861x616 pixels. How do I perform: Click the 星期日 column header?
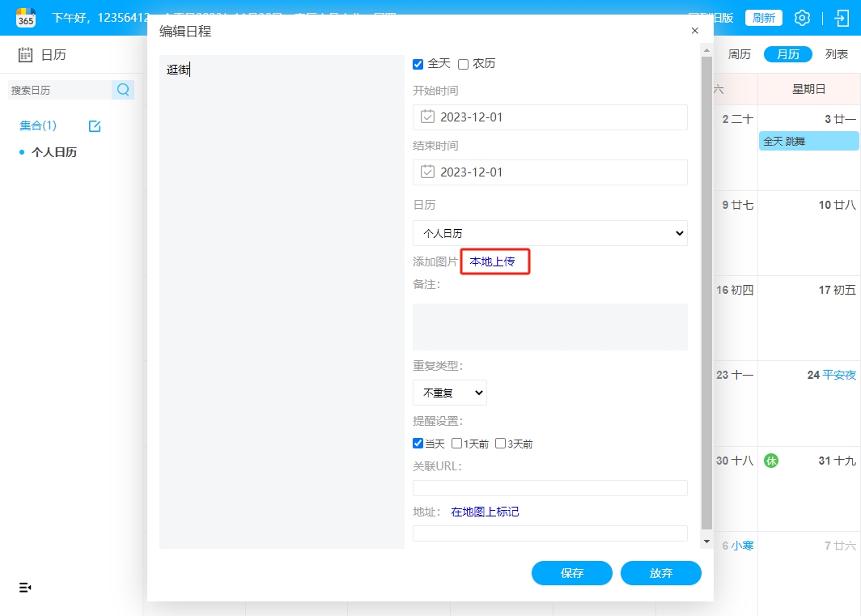809,89
